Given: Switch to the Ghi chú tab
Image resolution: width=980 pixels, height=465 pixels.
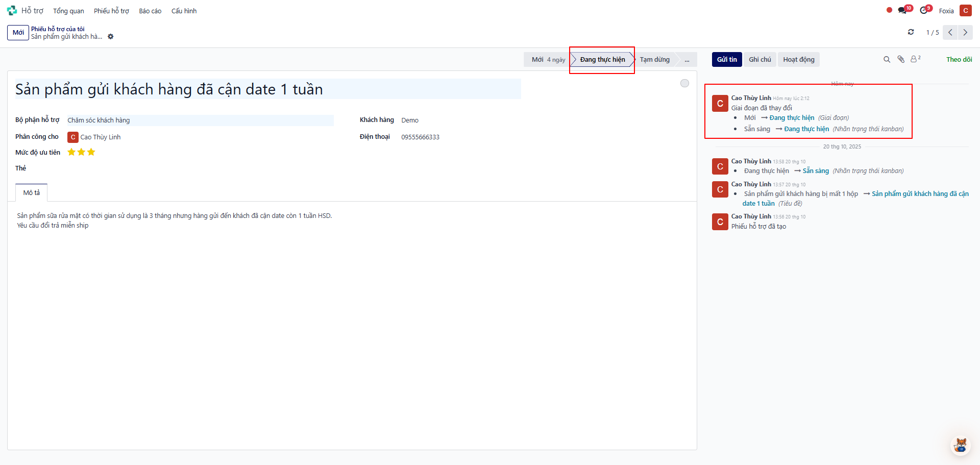Looking at the screenshot, I should (x=759, y=60).
